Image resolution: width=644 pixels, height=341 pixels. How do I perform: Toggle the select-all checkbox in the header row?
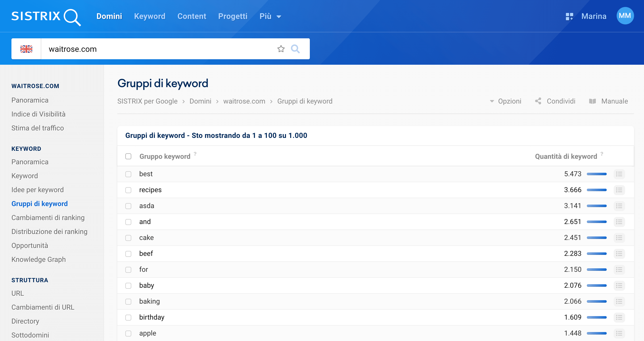pos(129,156)
